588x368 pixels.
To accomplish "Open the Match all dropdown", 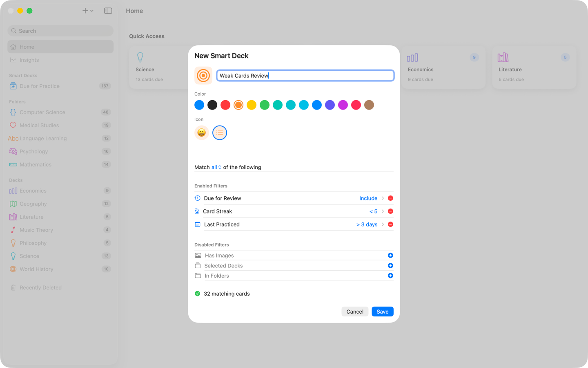I will point(216,167).
